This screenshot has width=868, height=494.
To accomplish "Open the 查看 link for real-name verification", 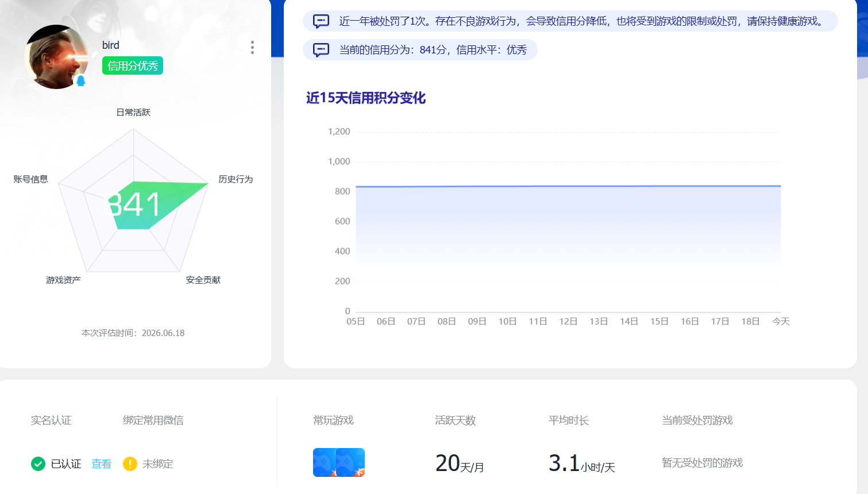I will point(102,464).
